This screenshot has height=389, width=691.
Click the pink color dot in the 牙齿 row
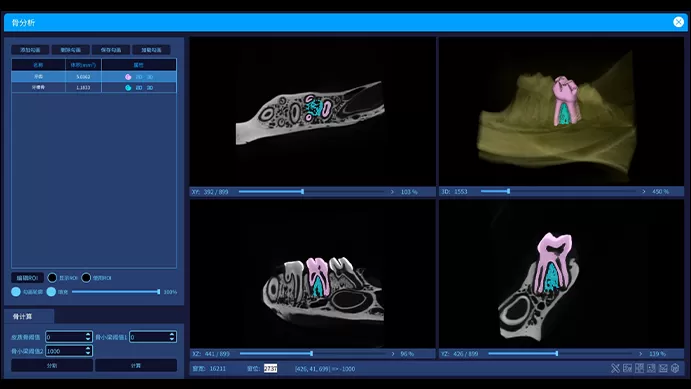(x=128, y=77)
